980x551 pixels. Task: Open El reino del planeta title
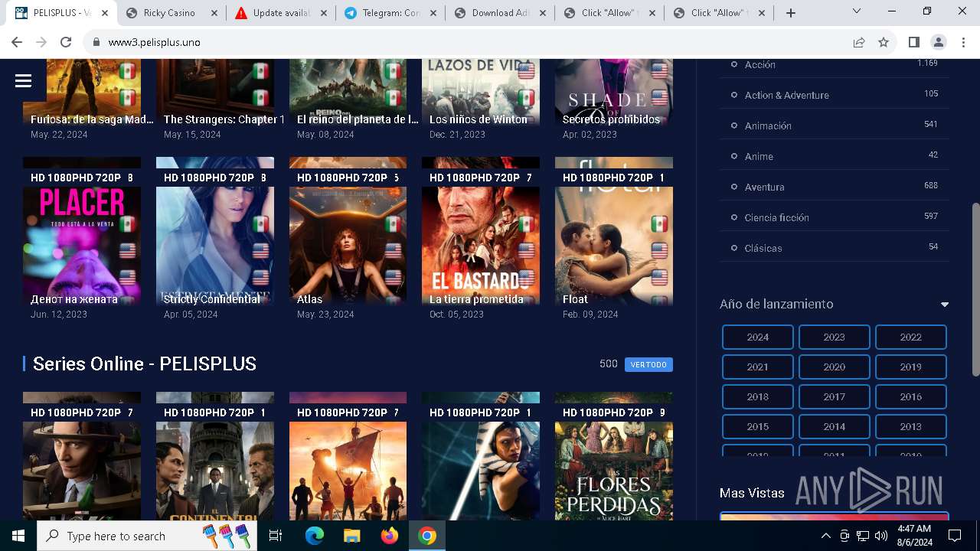coord(358,119)
